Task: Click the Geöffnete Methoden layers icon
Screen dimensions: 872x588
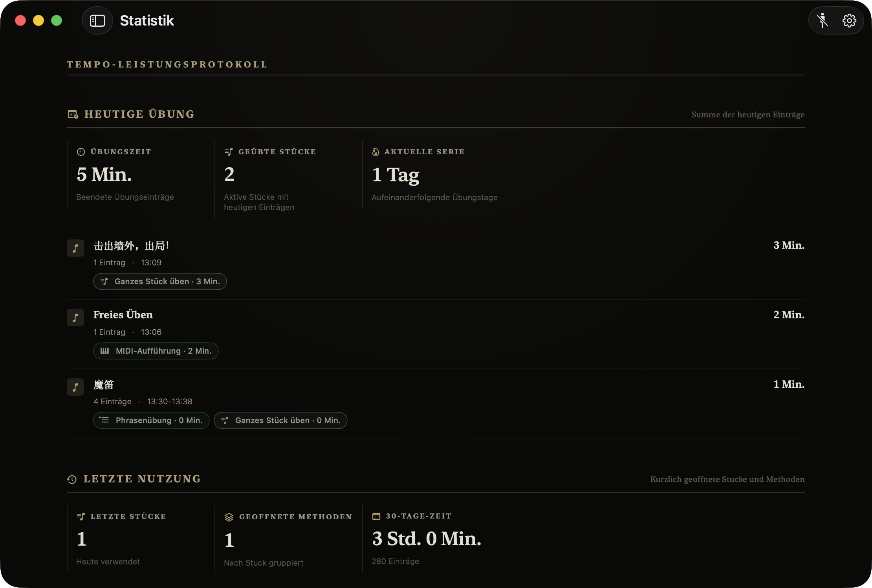Action: click(229, 517)
